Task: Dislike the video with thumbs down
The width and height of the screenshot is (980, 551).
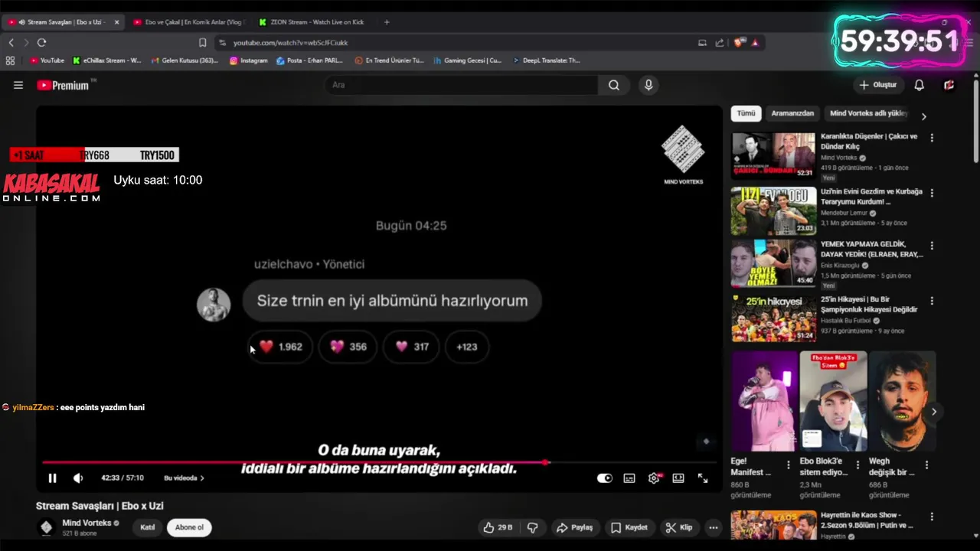Action: click(533, 527)
